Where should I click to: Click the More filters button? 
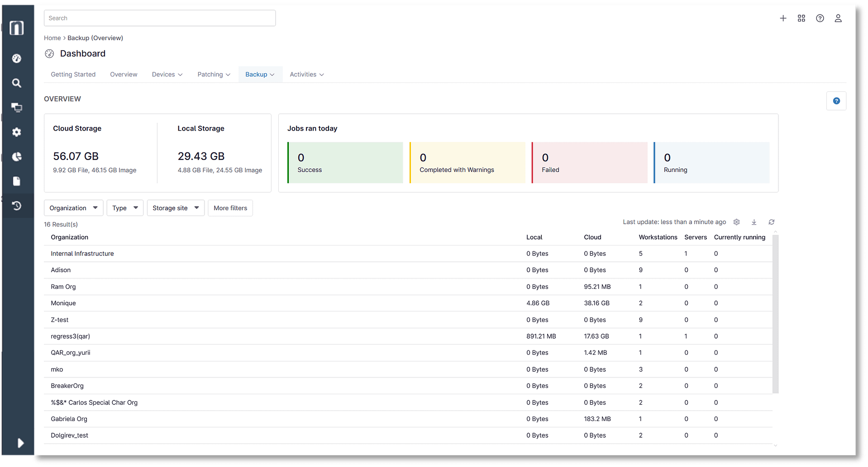pos(230,208)
